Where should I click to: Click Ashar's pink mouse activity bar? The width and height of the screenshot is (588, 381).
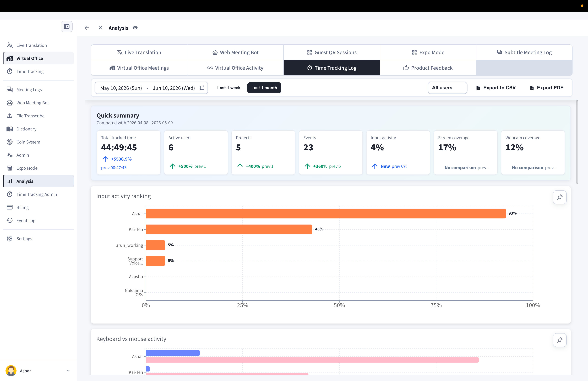(x=312, y=360)
